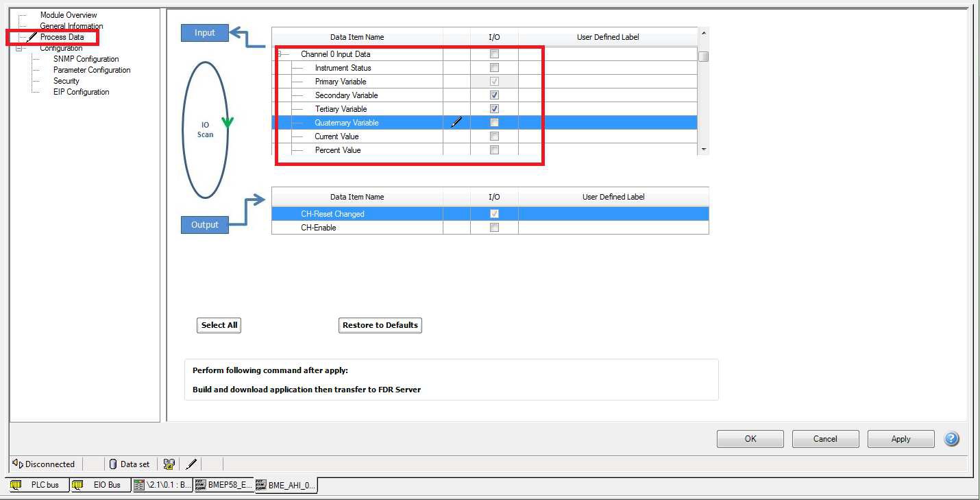This screenshot has width=980, height=500.
Task: Uncheck the Secondary Variable I/O checkbox
Action: (x=494, y=95)
